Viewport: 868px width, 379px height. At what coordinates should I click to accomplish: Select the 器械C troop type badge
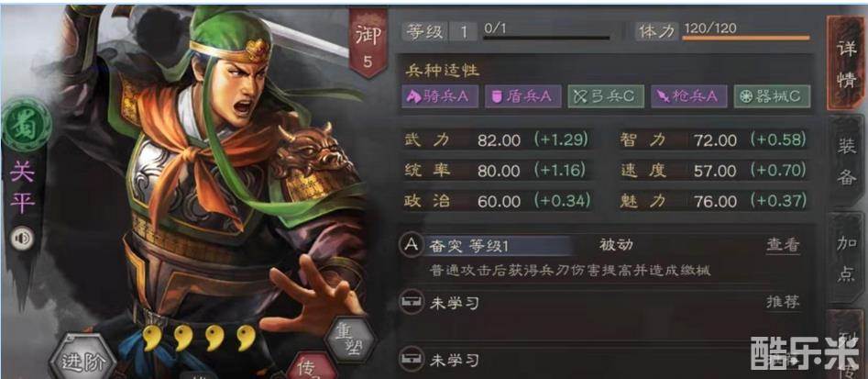click(x=772, y=96)
